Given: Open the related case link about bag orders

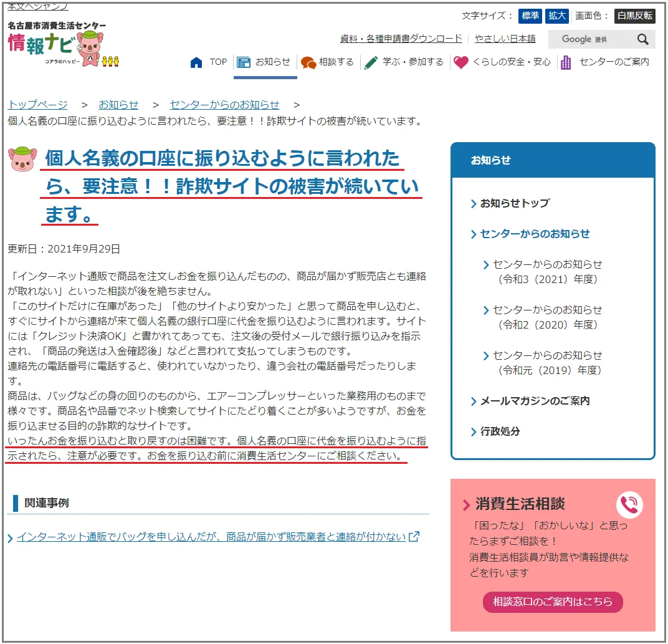Looking at the screenshot, I should tap(211, 537).
